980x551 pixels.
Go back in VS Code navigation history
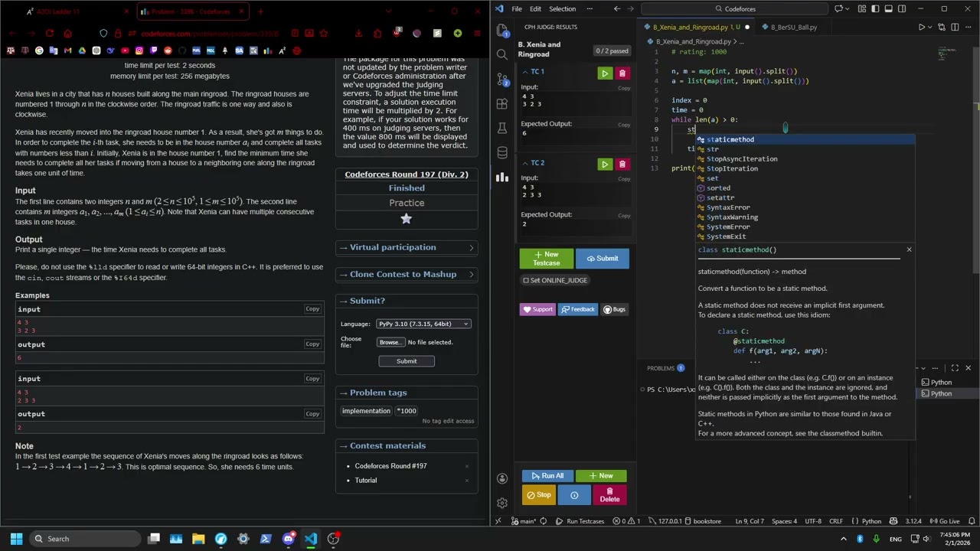[617, 8]
